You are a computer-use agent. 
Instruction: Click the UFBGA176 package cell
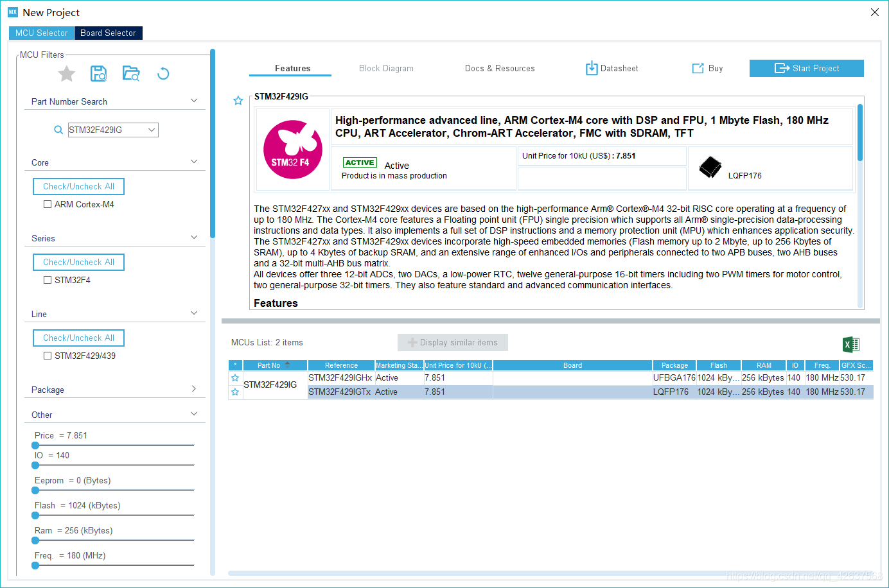point(674,378)
